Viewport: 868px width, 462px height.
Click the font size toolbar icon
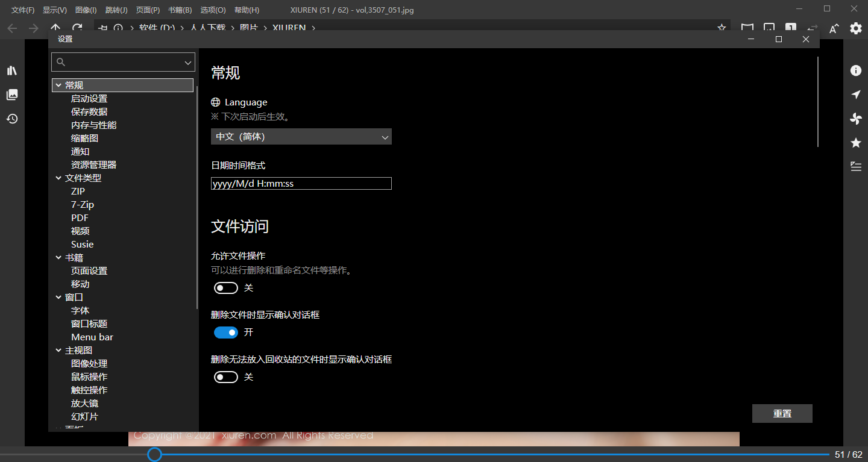(x=834, y=28)
